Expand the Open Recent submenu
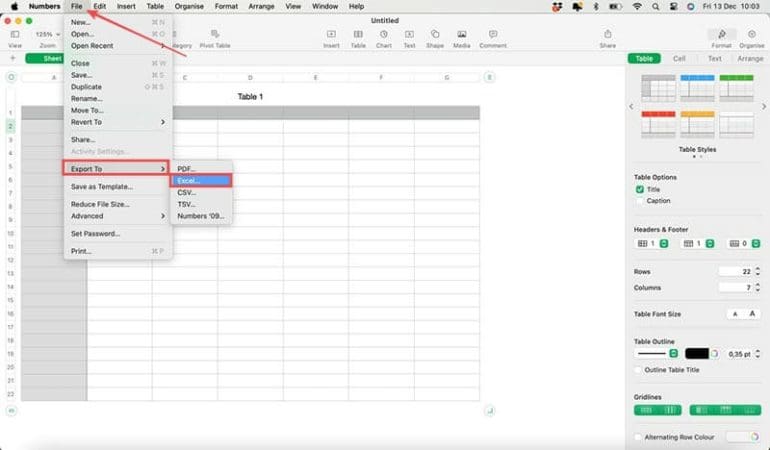Viewport: 770px width, 450px height. (x=117, y=46)
